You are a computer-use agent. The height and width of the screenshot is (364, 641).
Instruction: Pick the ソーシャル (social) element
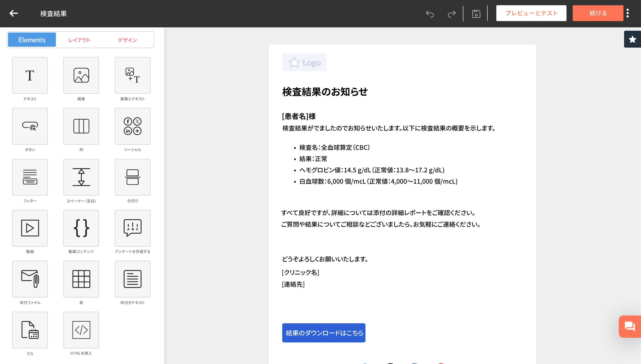point(132,126)
